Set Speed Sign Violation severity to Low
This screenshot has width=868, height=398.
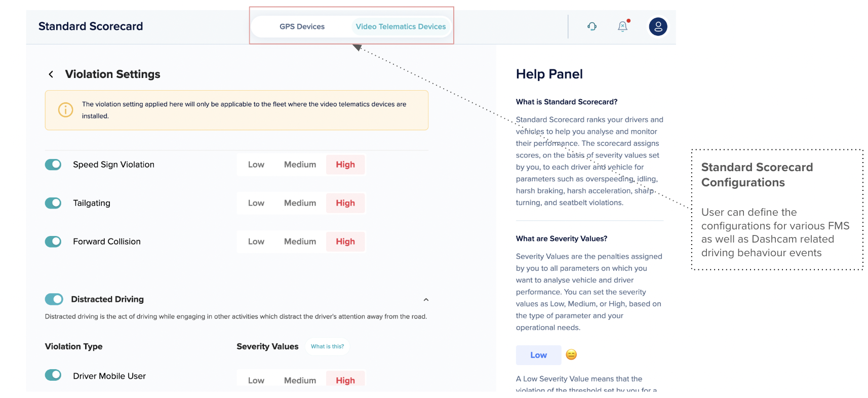point(256,165)
